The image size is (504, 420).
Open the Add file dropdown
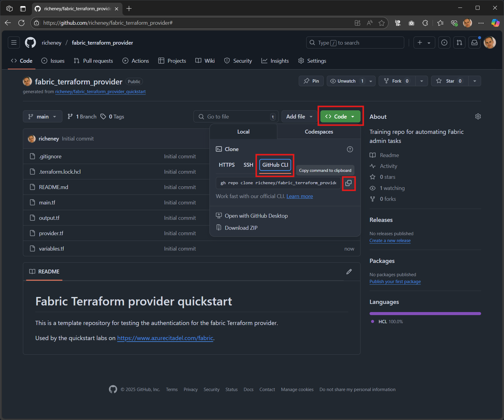pyautogui.click(x=299, y=116)
